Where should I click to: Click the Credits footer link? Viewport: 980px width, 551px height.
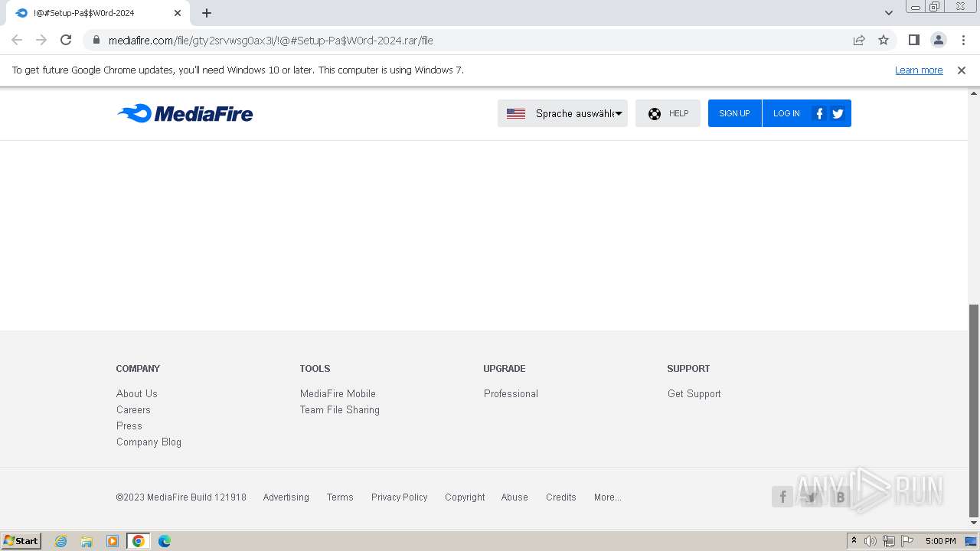coord(561,497)
